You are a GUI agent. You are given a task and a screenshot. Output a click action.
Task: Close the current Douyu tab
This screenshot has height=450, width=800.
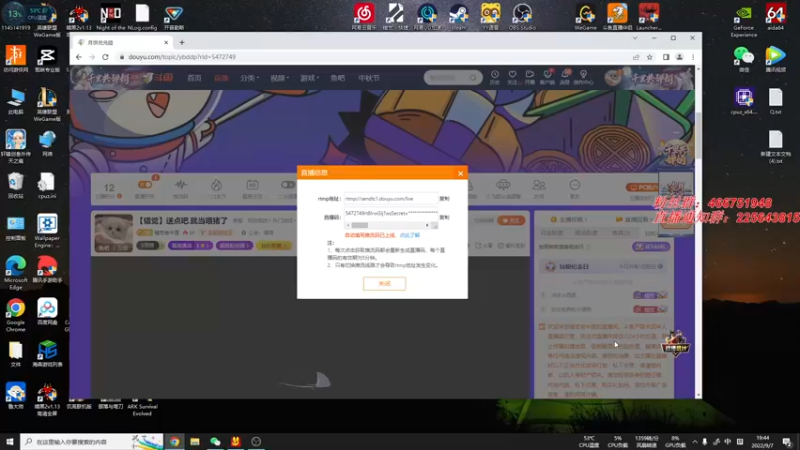point(166,43)
